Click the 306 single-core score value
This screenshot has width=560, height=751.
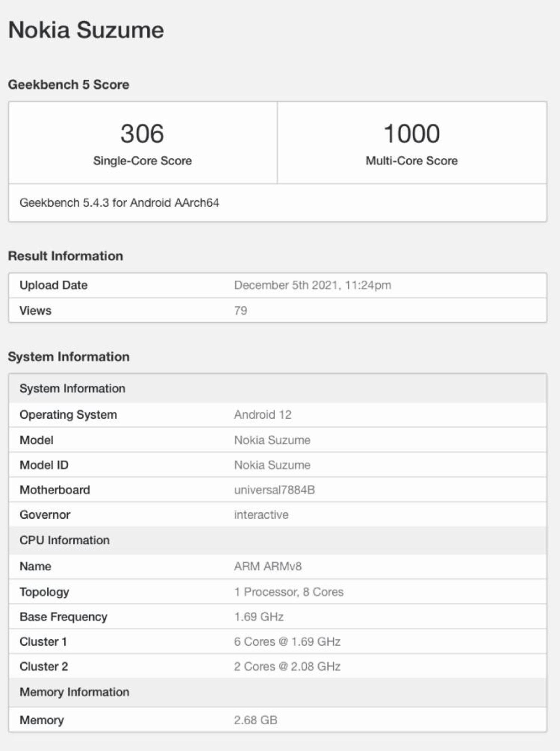(x=142, y=134)
